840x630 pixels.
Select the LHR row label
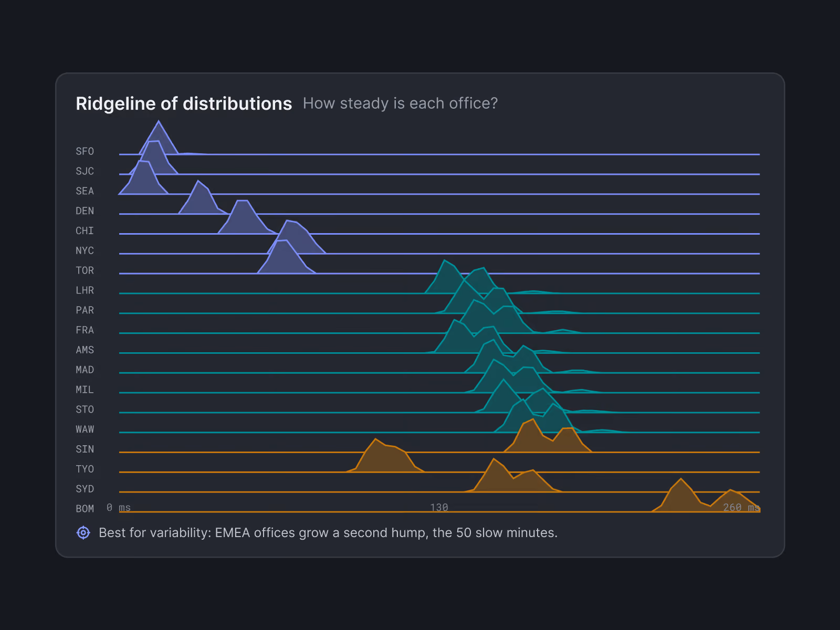85,290
